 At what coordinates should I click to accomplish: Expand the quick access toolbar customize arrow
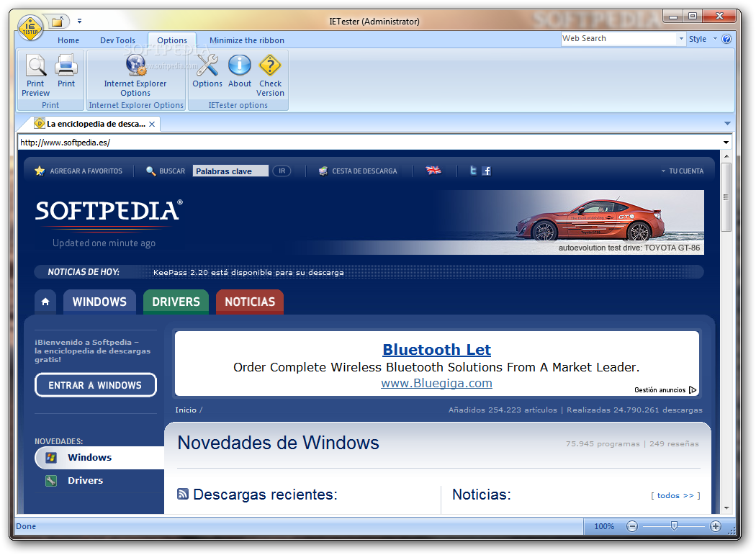(x=79, y=21)
